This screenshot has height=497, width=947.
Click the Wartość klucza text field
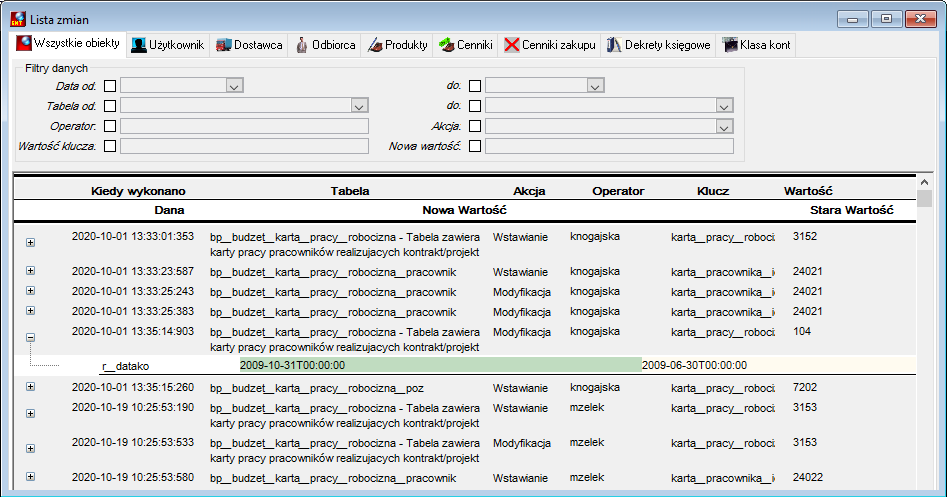[x=244, y=146]
